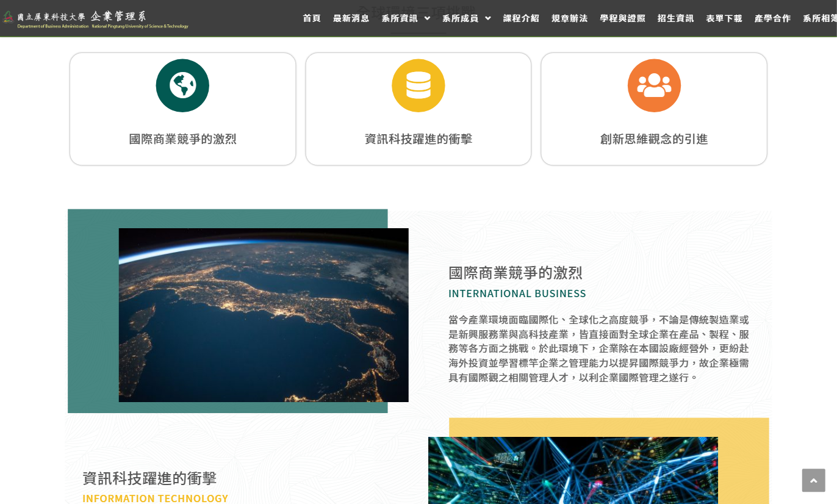Expand the 系所資訊 dropdown arrow
837x504 pixels.
coord(427,18)
